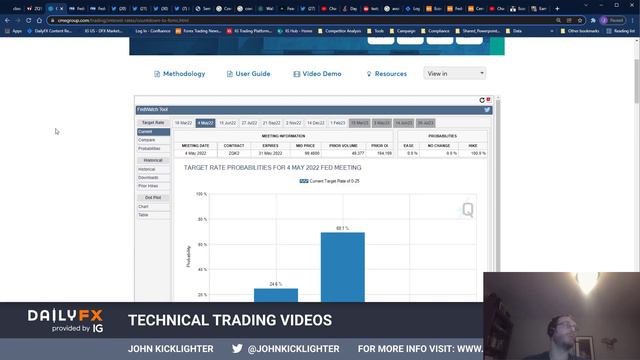Select the Compare sidebar option
The height and width of the screenshot is (360, 640).
[153, 140]
